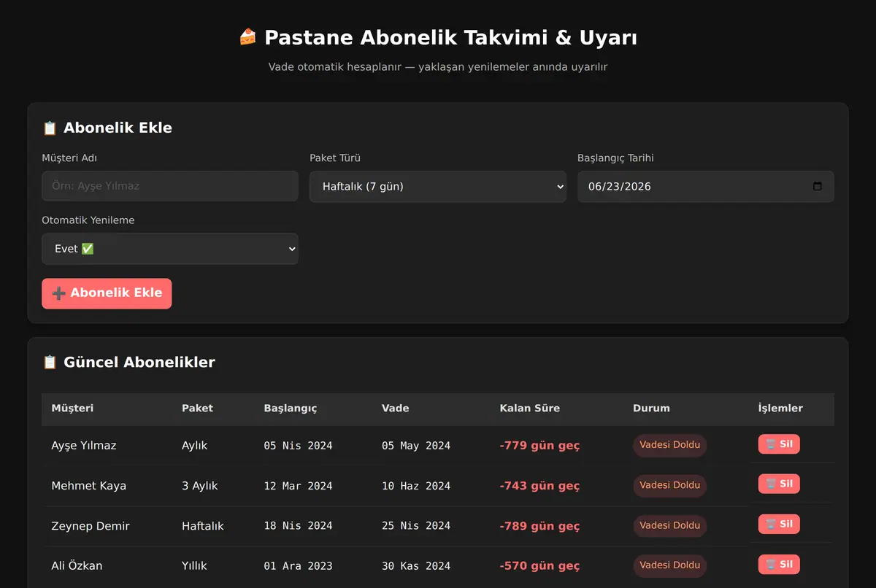Viewport: 876px width, 588px height.
Task: Click the Başlangıç Tarihi date field
Action: [706, 186]
